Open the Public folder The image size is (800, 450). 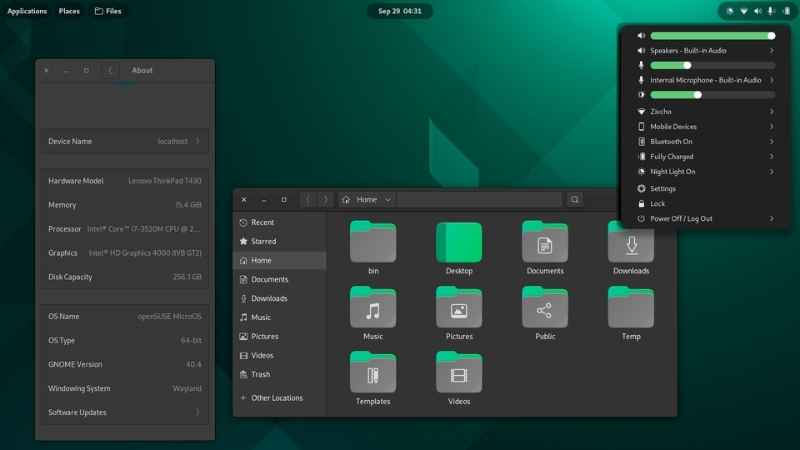coord(545,307)
